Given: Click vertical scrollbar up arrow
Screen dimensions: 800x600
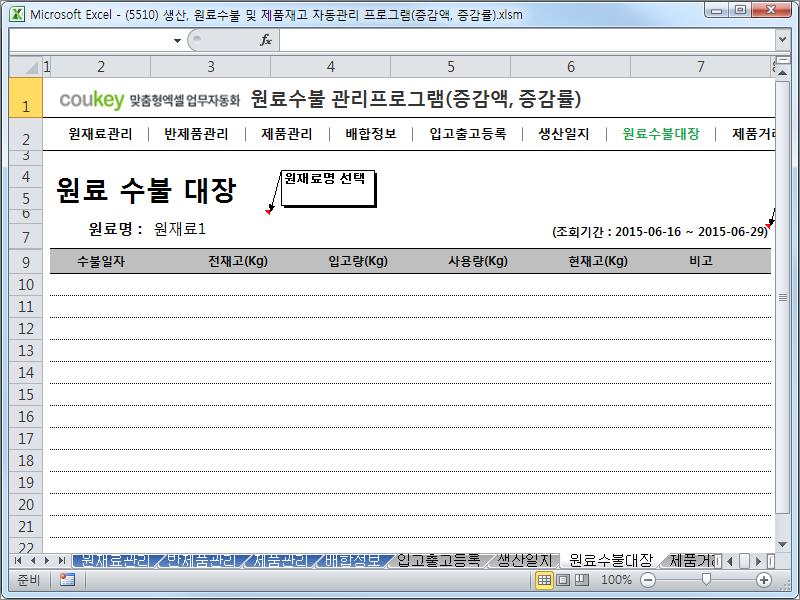Looking at the screenshot, I should pyautogui.click(x=782, y=73).
